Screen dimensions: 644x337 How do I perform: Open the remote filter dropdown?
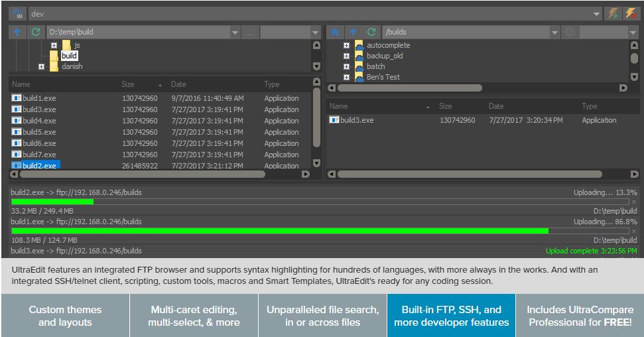pos(633,33)
